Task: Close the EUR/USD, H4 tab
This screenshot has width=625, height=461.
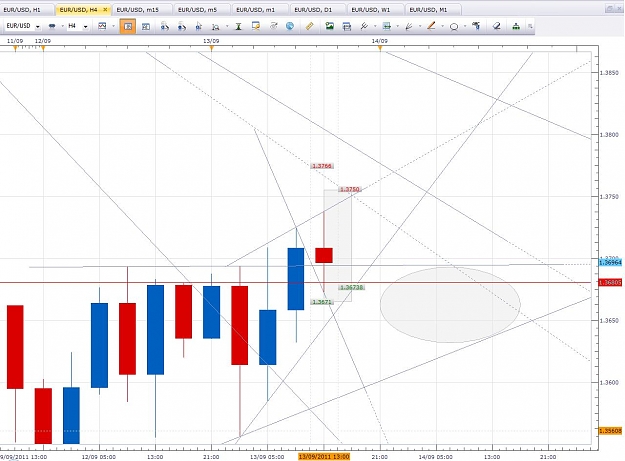Action: pyautogui.click(x=105, y=10)
